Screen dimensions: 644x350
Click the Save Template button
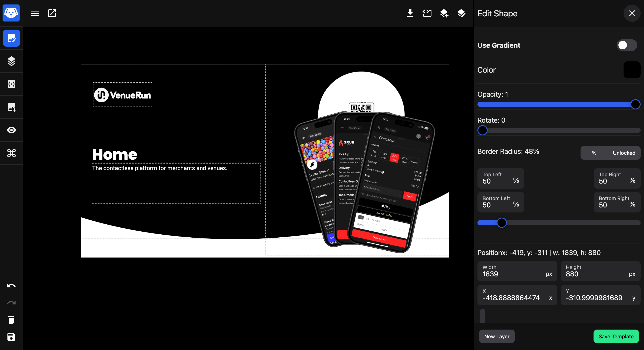[x=616, y=336]
